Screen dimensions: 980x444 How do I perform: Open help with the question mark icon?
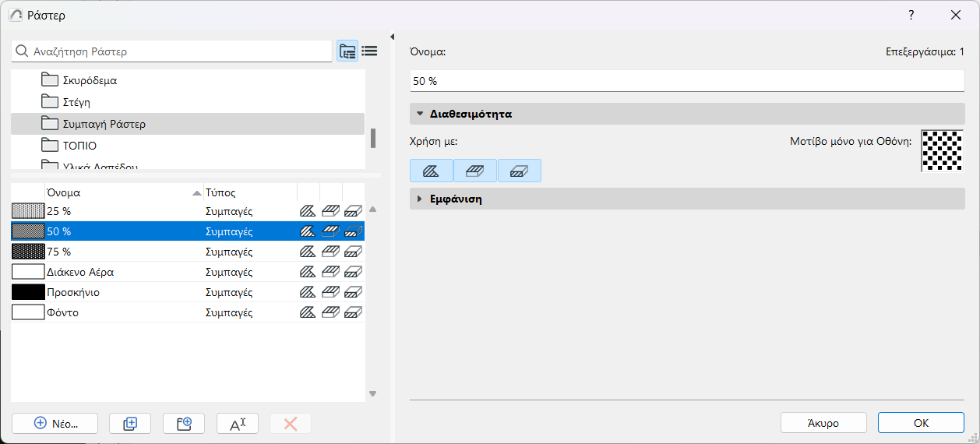point(911,15)
